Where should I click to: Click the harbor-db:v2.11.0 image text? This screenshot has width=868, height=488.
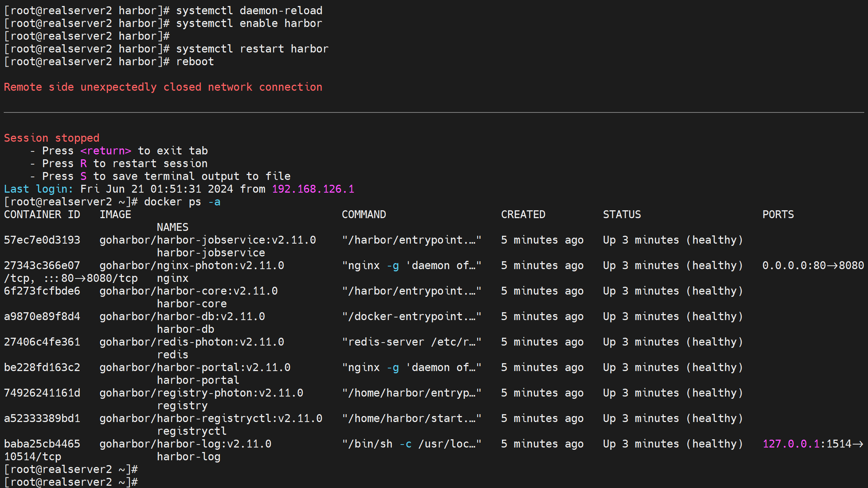pyautogui.click(x=182, y=316)
